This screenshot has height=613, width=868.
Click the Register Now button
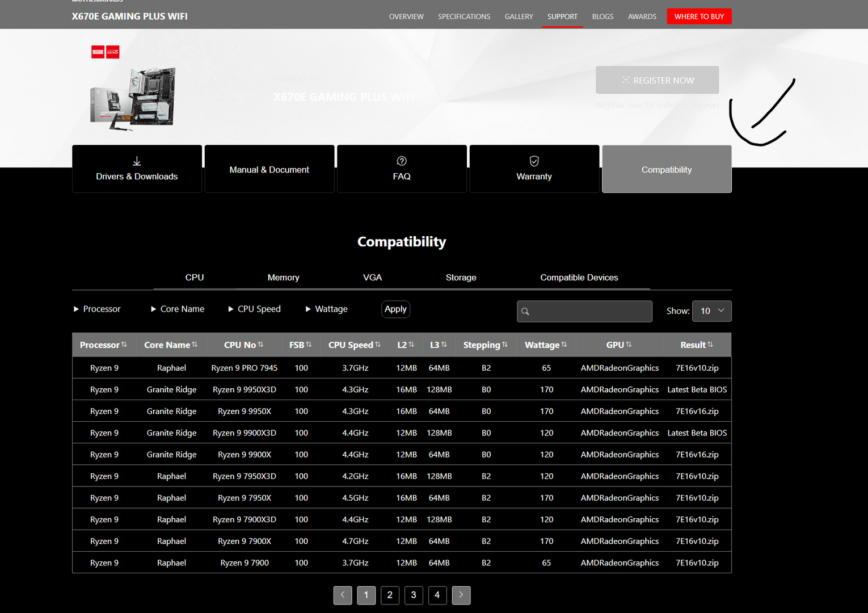tap(658, 80)
